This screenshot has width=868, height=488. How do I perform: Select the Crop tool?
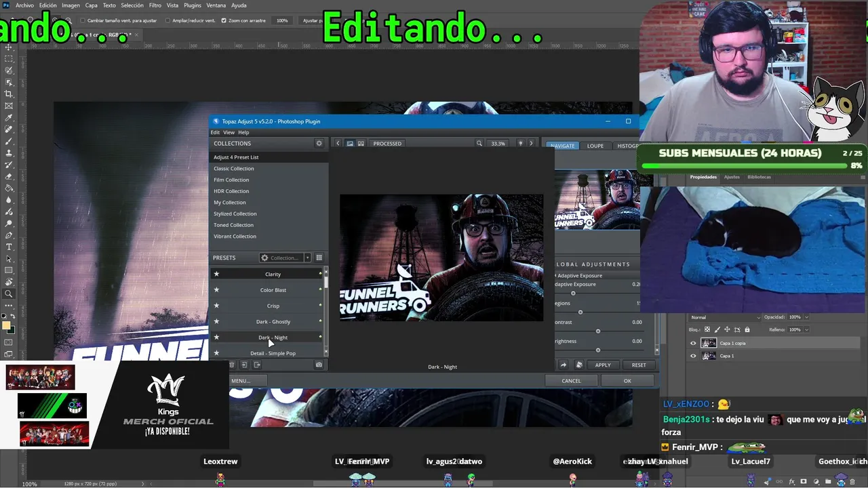pyautogui.click(x=9, y=94)
